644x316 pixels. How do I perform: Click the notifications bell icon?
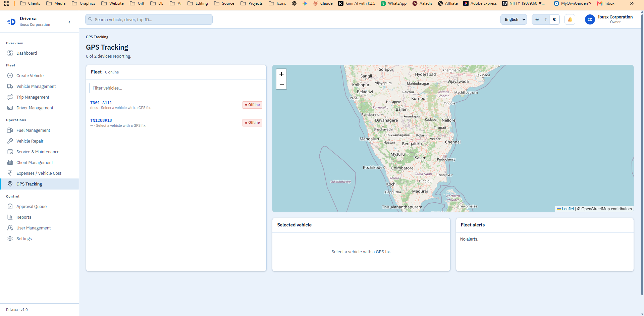(x=570, y=19)
